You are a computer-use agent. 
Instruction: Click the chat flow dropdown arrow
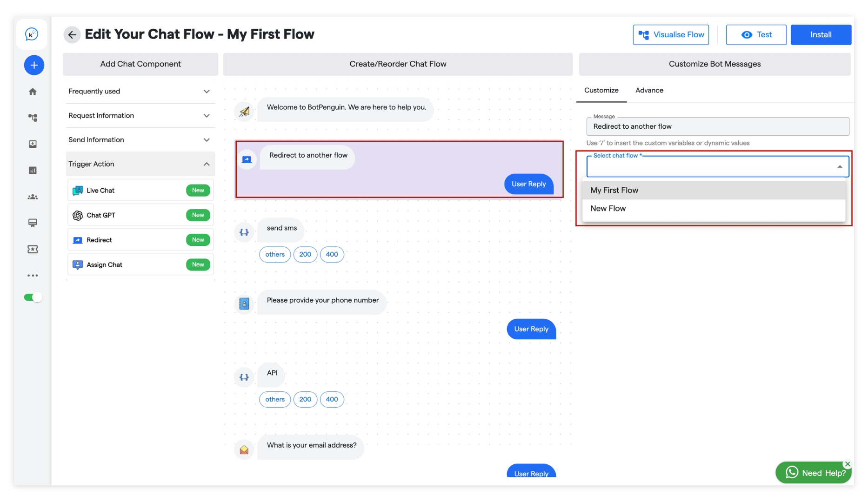point(840,167)
